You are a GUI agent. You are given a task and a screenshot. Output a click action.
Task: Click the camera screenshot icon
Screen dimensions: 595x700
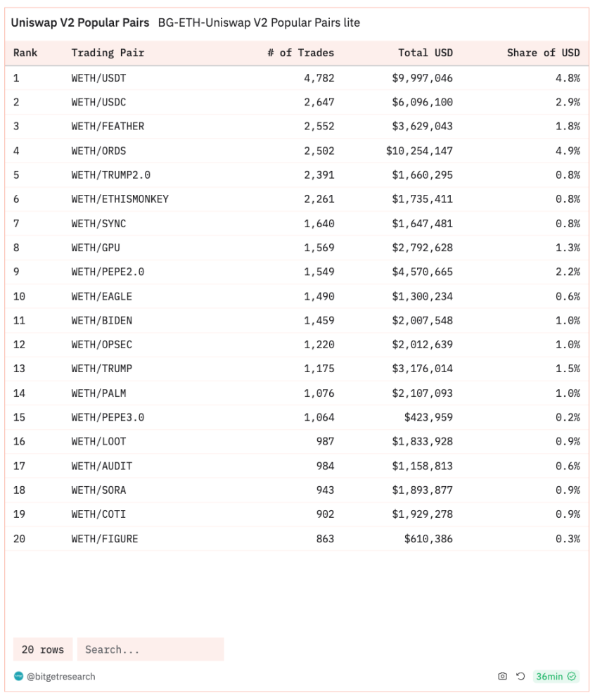[x=502, y=677]
